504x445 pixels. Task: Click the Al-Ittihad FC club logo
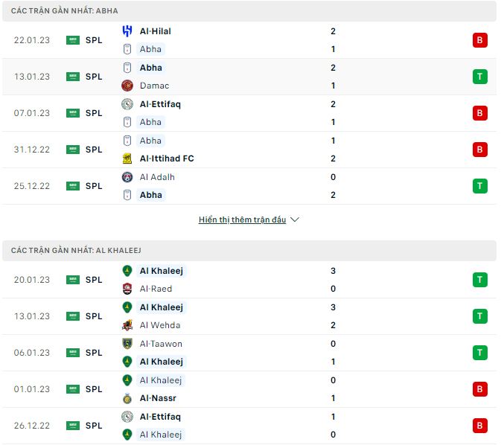point(127,159)
